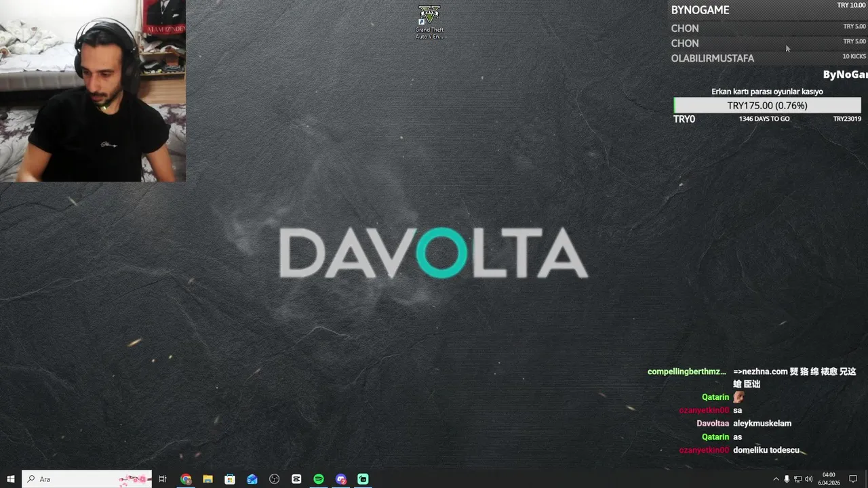Open Task View from the taskbar
This screenshot has height=488, width=868.
click(x=163, y=479)
